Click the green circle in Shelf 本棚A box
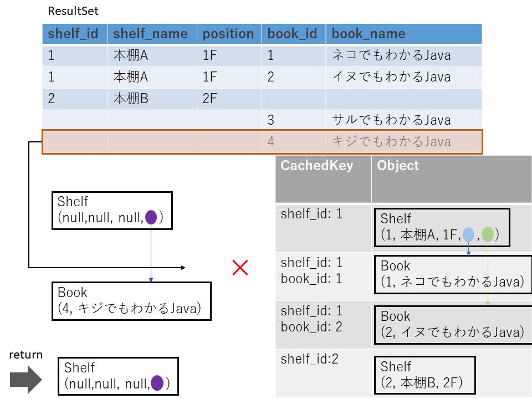The width and height of the screenshot is (532, 399). point(488,234)
